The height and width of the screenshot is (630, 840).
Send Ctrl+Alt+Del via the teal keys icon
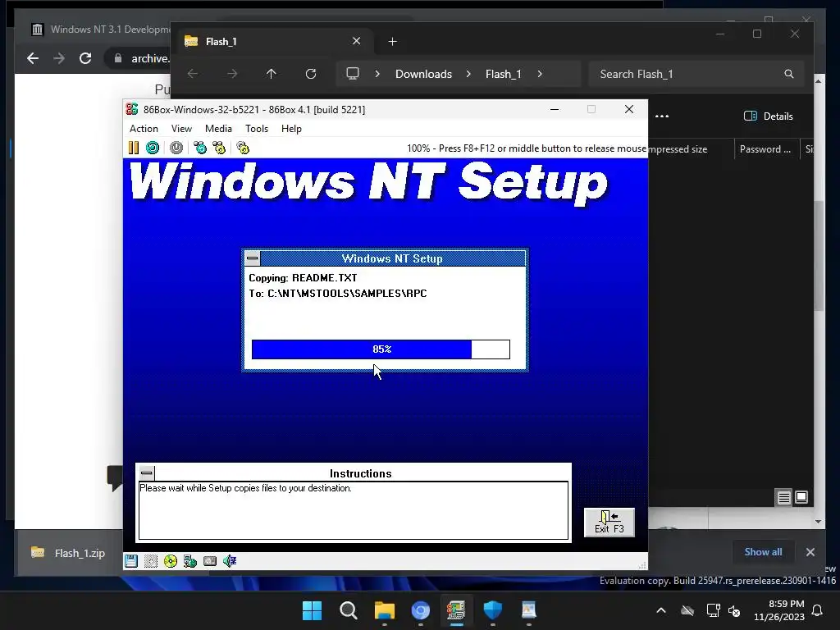point(200,148)
